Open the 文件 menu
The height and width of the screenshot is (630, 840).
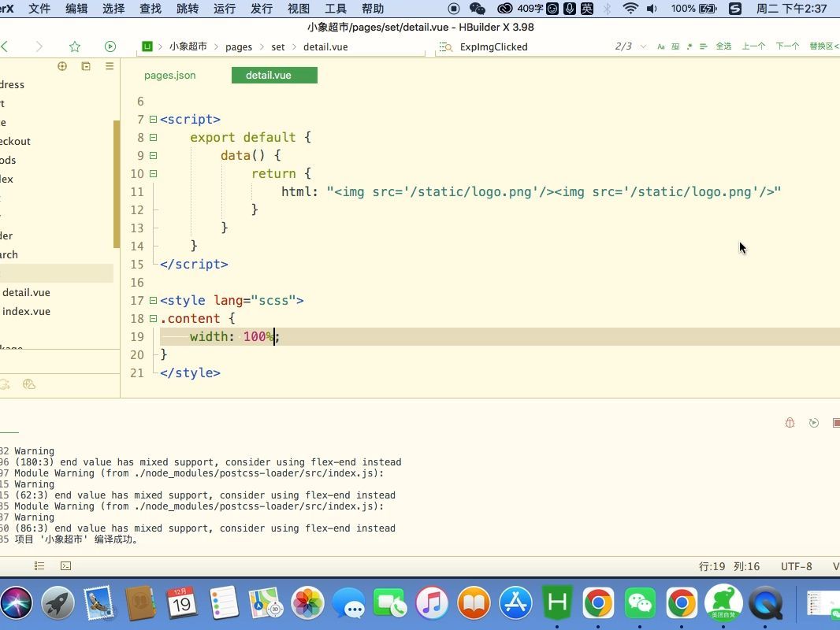click(x=39, y=9)
